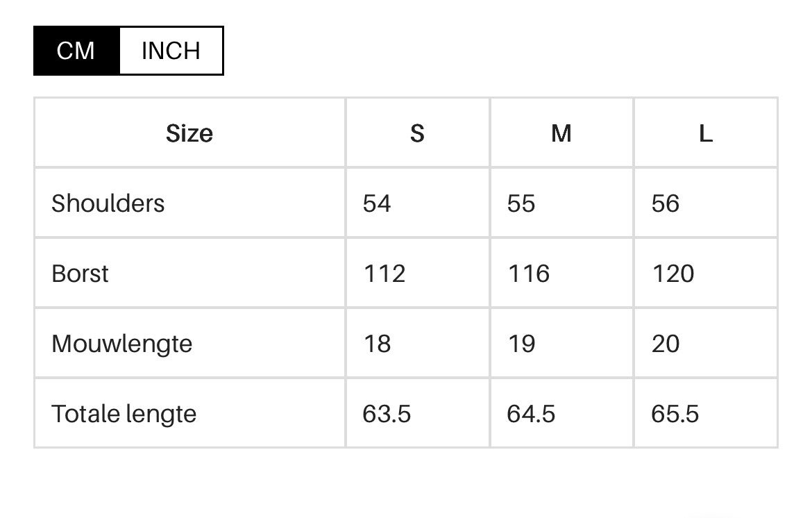812x518 pixels.
Task: Click the shoulders value 54 for size S
Action: click(377, 203)
